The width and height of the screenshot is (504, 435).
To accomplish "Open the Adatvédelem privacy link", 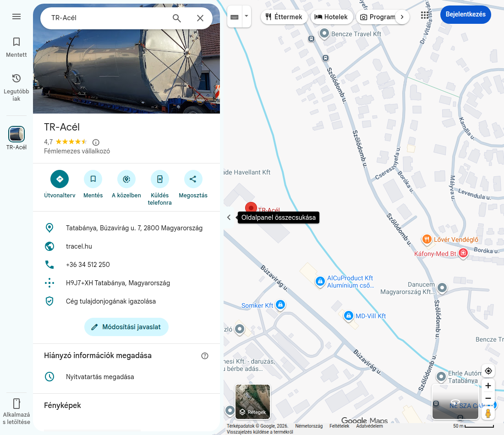I will click(x=369, y=426).
